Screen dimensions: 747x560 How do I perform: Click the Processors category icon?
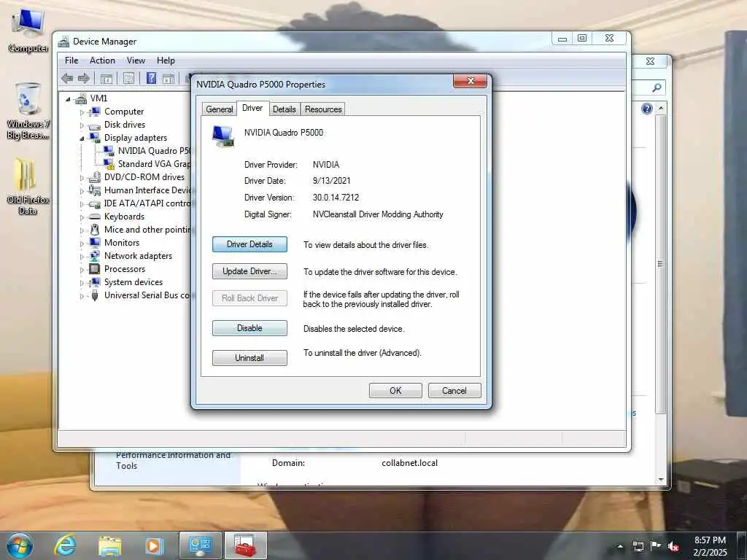click(95, 269)
